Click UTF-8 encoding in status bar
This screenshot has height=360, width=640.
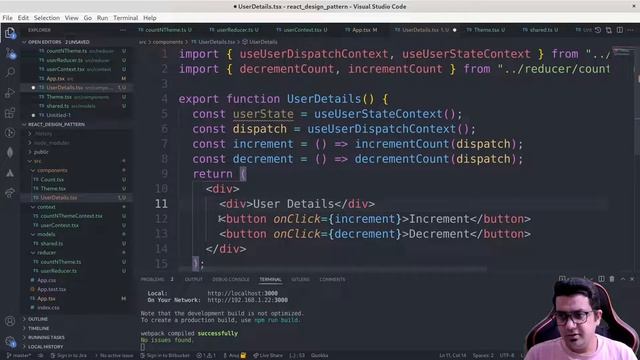(507, 356)
